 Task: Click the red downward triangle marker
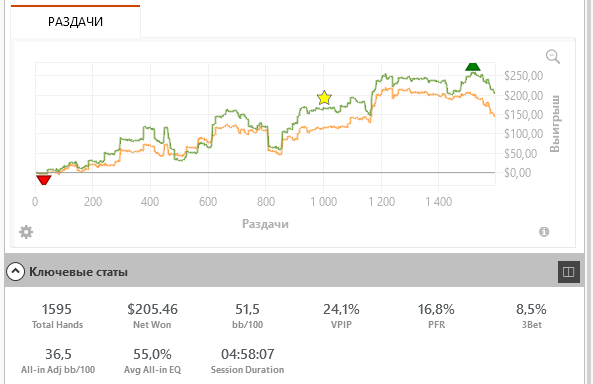pos(43,180)
